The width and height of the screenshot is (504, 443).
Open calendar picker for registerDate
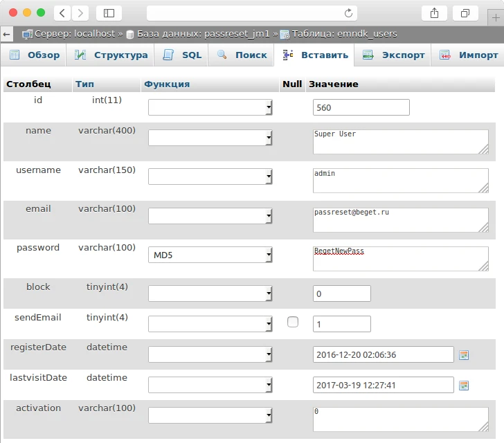[464, 355]
